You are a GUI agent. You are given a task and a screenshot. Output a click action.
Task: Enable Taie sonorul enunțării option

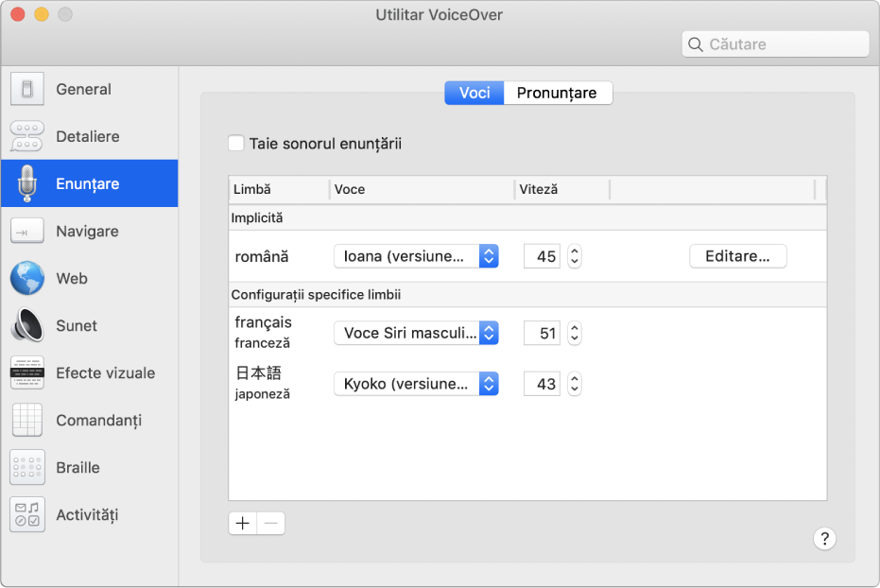click(x=236, y=143)
